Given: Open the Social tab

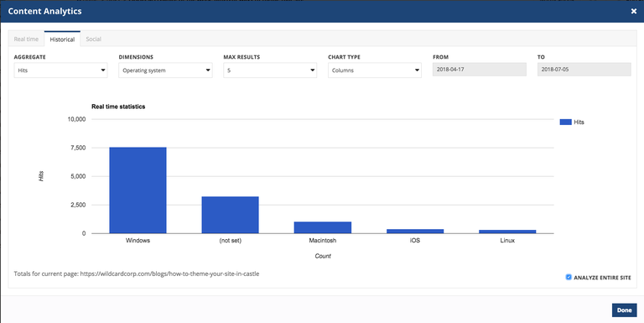Looking at the screenshot, I should click(94, 39).
